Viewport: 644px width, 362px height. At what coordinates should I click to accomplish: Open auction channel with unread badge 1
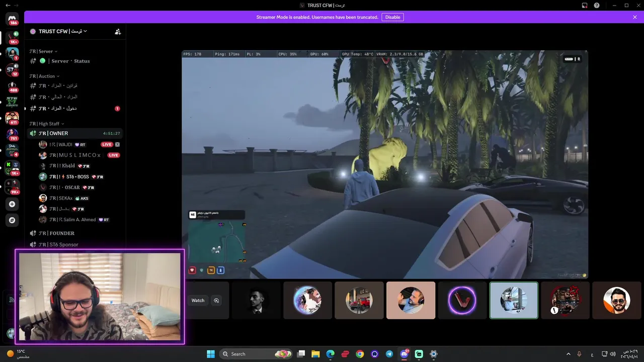74,108
